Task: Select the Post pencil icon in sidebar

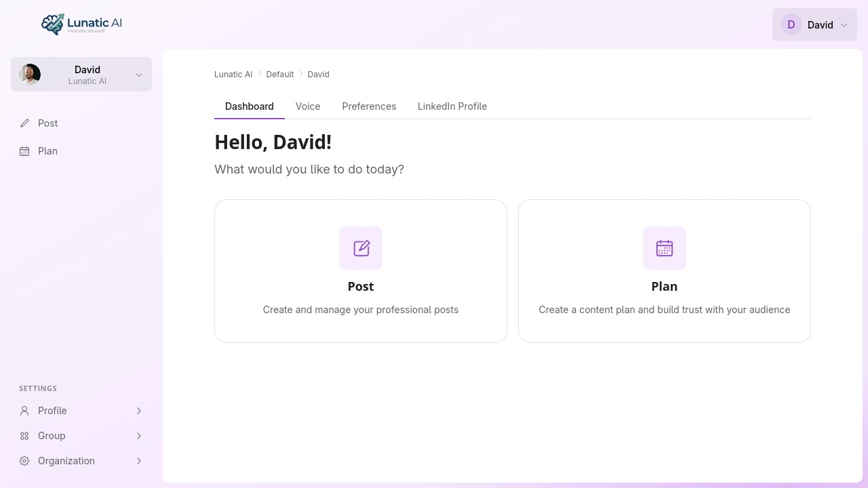Action: [x=24, y=123]
